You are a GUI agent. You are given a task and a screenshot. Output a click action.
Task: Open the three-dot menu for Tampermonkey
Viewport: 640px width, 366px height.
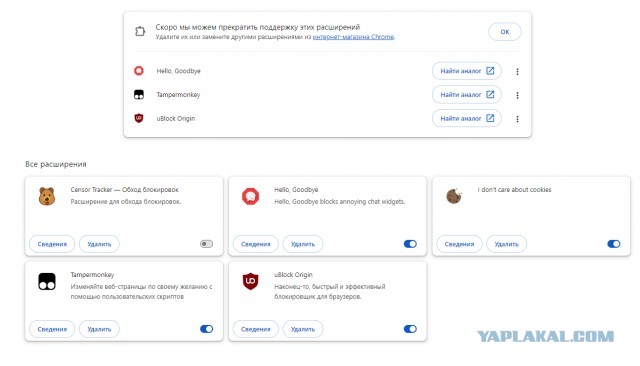(517, 95)
